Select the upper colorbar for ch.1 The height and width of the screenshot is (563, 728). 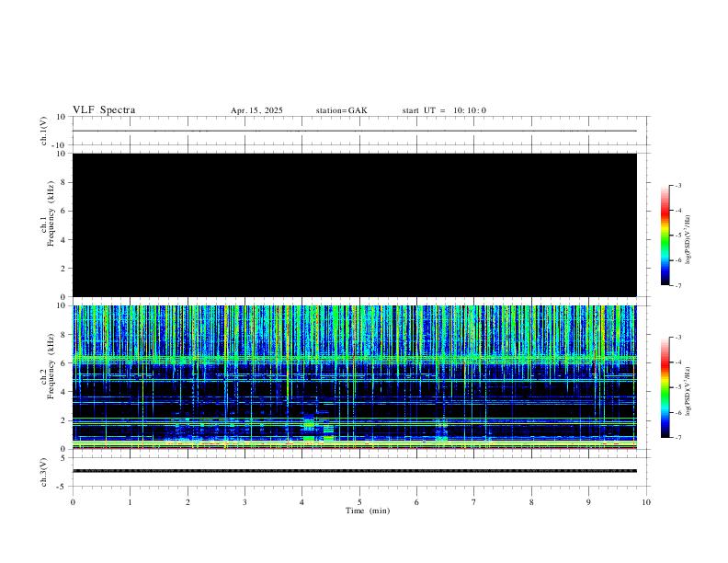tap(665, 236)
